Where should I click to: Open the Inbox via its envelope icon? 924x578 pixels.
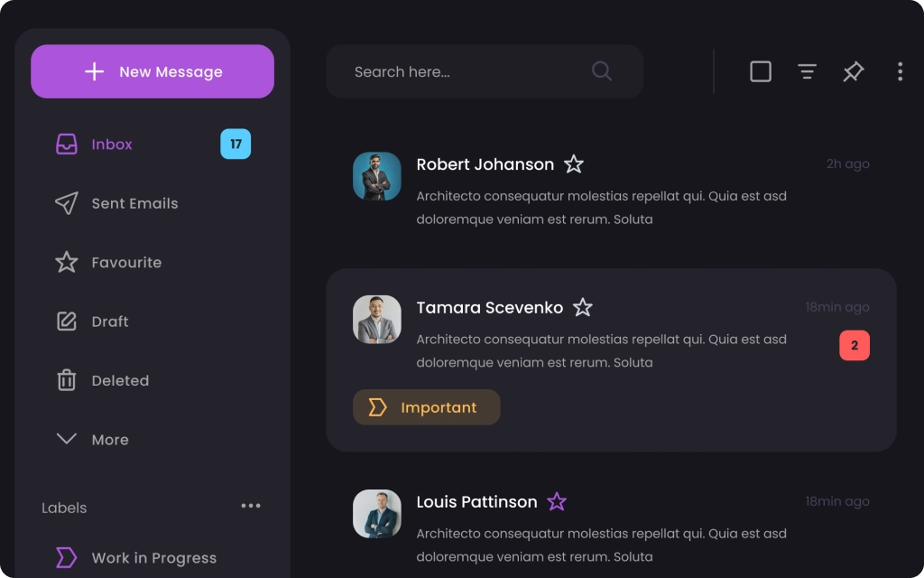pos(67,144)
